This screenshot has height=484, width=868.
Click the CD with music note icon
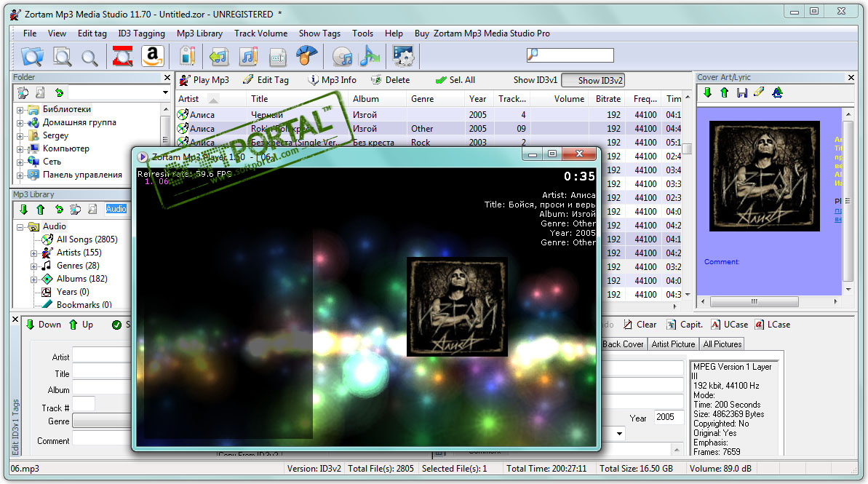click(343, 57)
